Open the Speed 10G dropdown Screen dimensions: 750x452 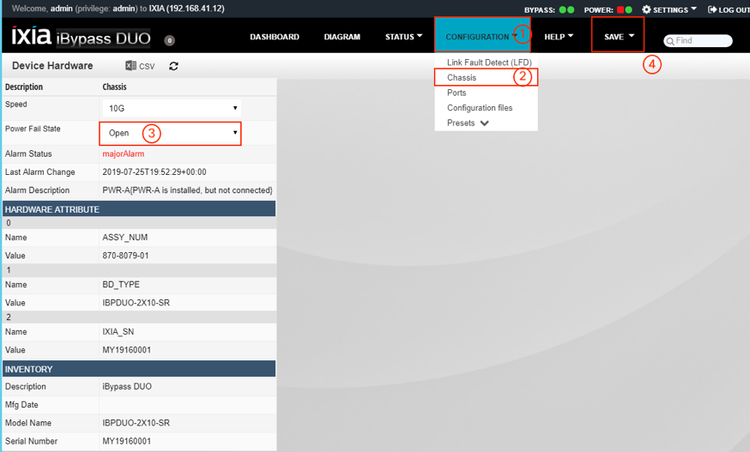click(171, 108)
